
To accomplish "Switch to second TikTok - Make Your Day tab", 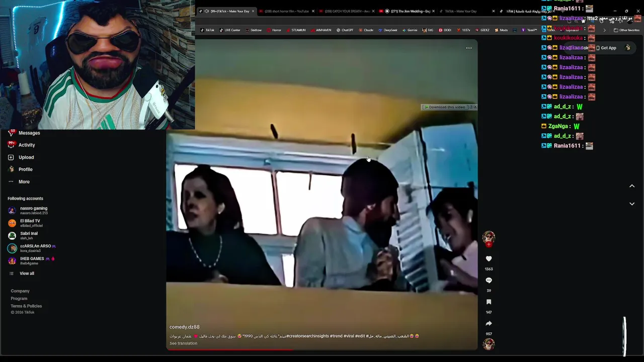I will coord(467,11).
